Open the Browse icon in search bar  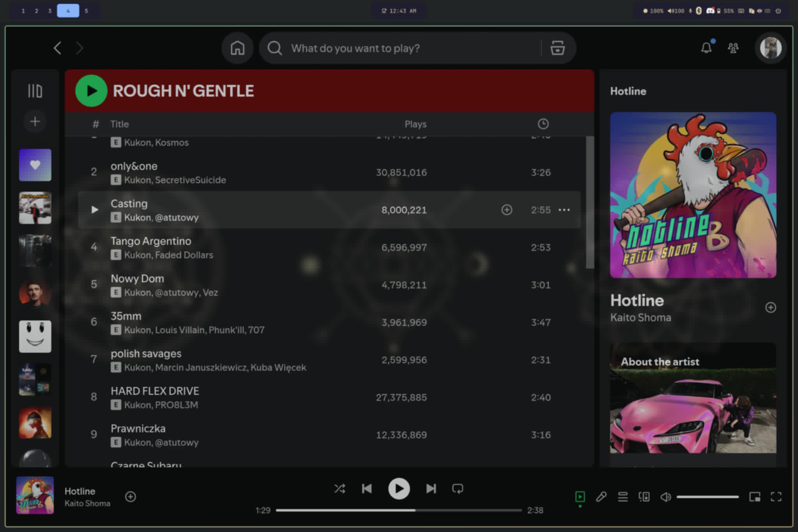coord(557,48)
